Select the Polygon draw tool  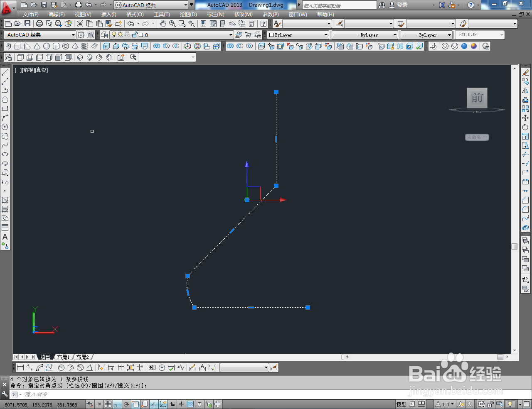coord(5,100)
